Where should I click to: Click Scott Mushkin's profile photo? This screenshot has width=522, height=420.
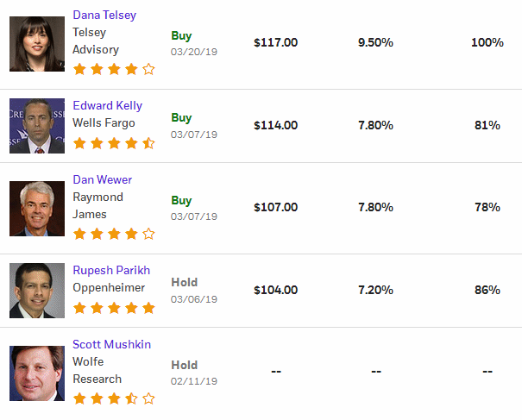point(37,373)
